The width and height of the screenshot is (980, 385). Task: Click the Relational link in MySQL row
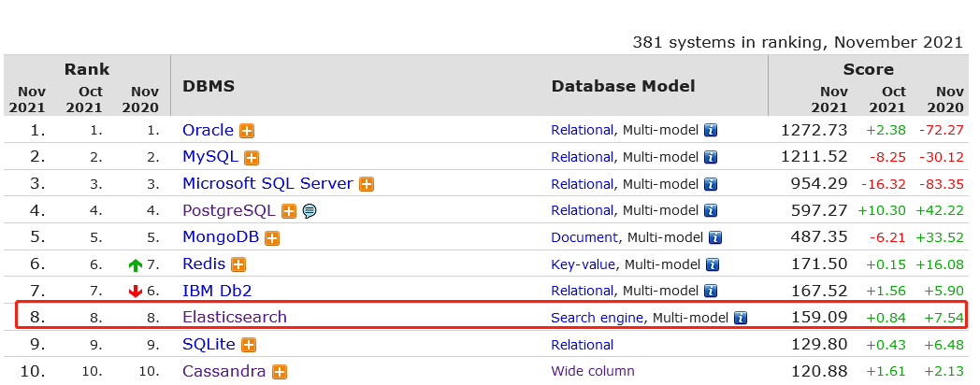coord(582,158)
